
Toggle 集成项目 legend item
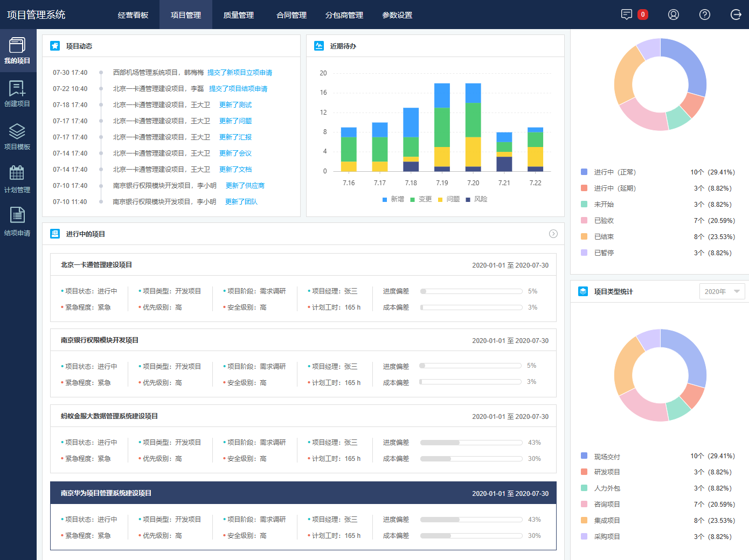tap(601, 521)
